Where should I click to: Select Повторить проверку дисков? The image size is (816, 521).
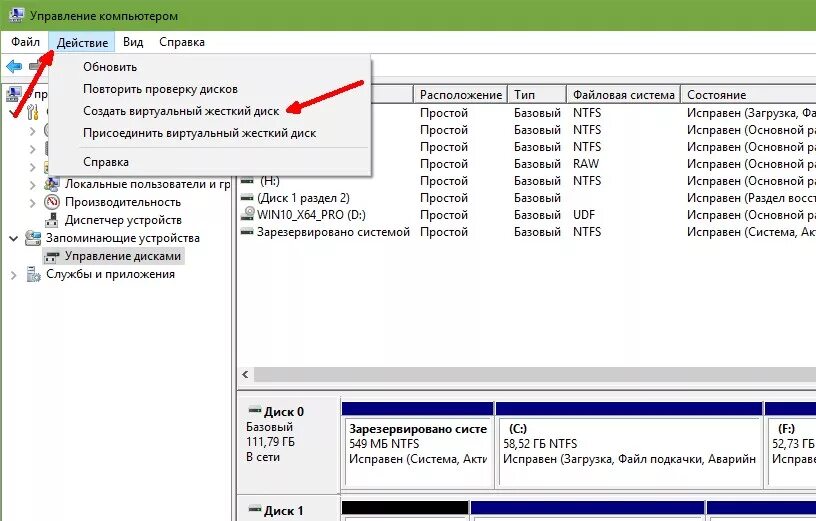[x=160, y=89]
